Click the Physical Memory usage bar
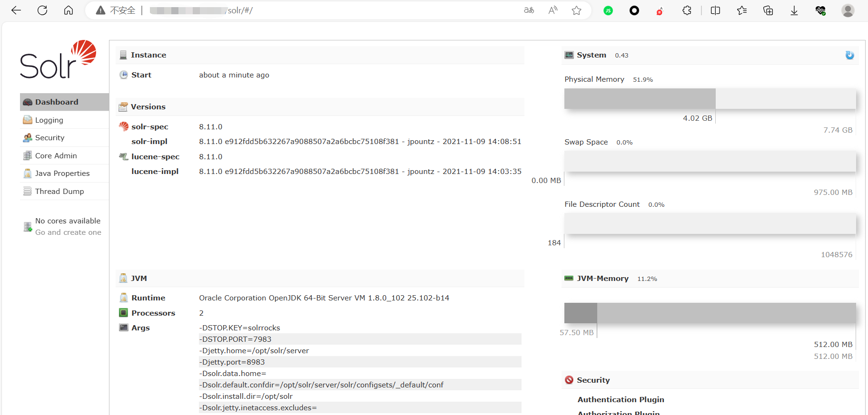This screenshot has width=868, height=415. (710, 99)
